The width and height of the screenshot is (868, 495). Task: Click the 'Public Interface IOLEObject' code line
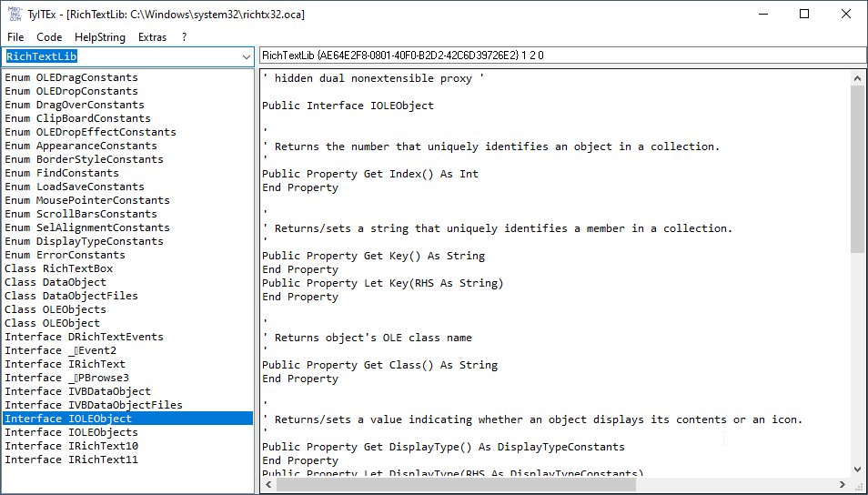[348, 106]
